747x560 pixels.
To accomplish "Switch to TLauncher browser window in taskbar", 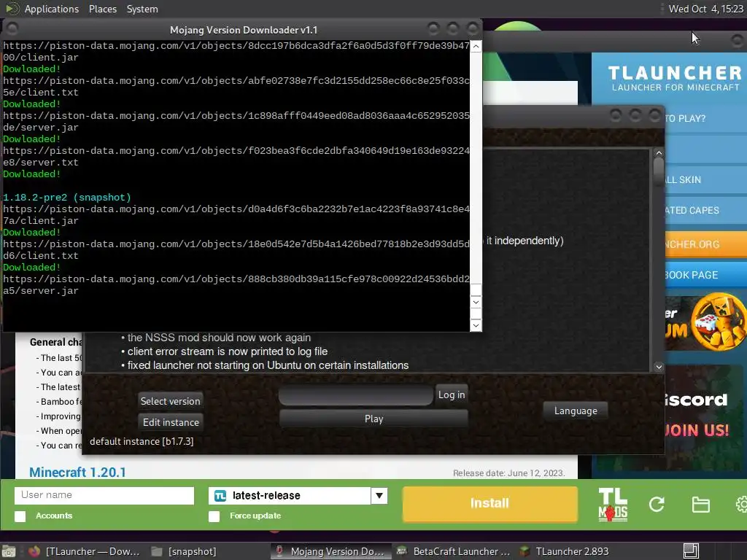I will [x=86, y=551].
